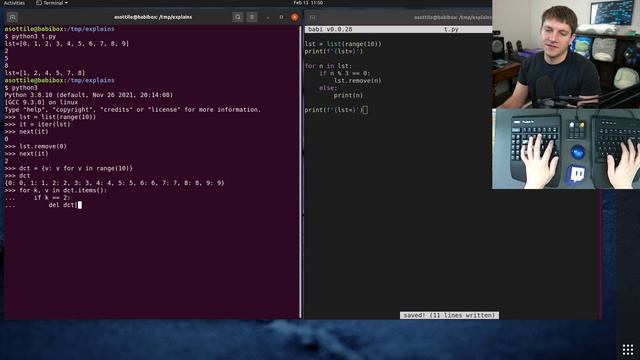Image resolution: width=640 pixels, height=360 pixels.
Task: Show applications grid icon
Action: click(x=628, y=349)
